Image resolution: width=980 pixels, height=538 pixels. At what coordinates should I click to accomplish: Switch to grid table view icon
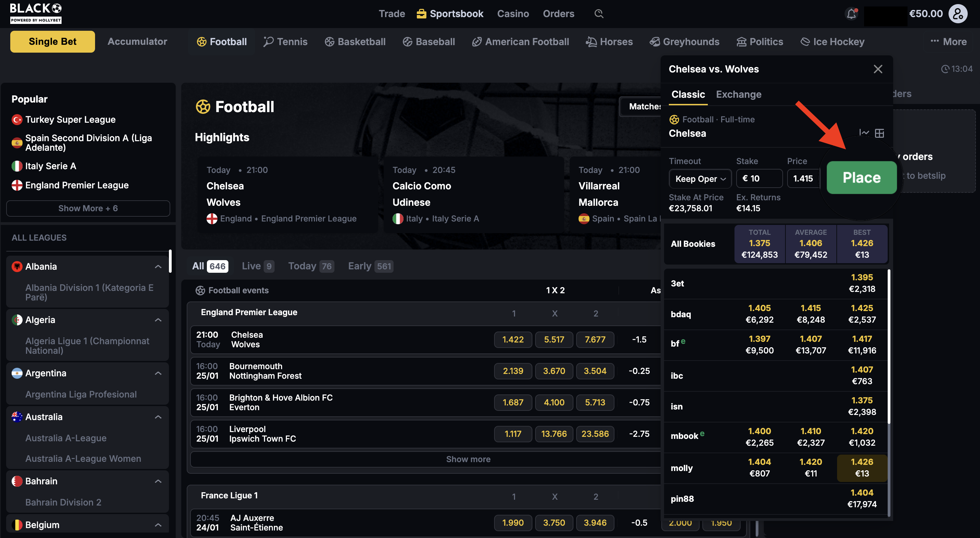[x=879, y=133]
